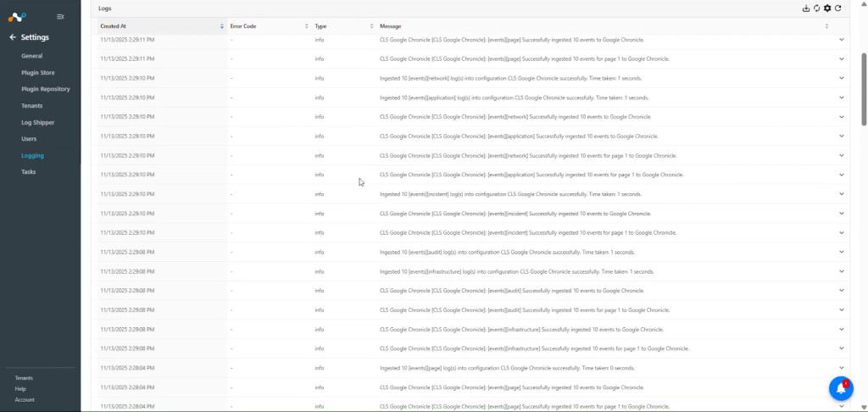Viewport: 868px width, 412px height.
Task: Click the Netskope logo in the sidebar
Action: [x=17, y=17]
